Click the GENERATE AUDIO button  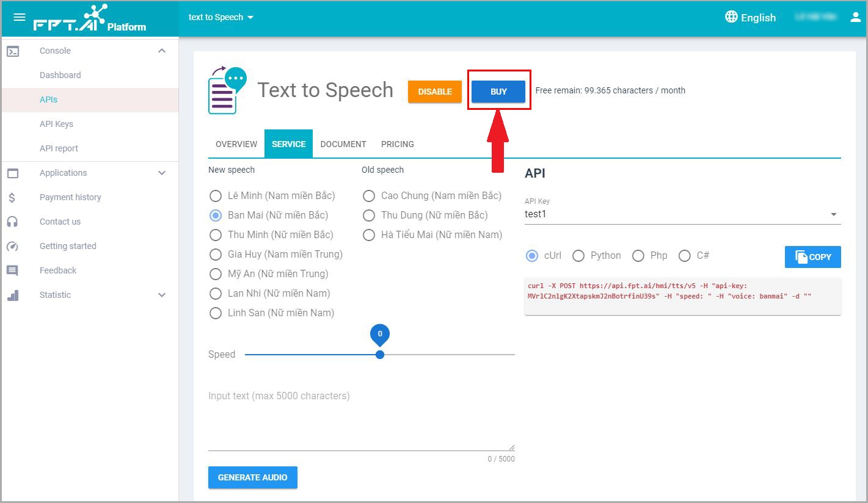tap(253, 477)
